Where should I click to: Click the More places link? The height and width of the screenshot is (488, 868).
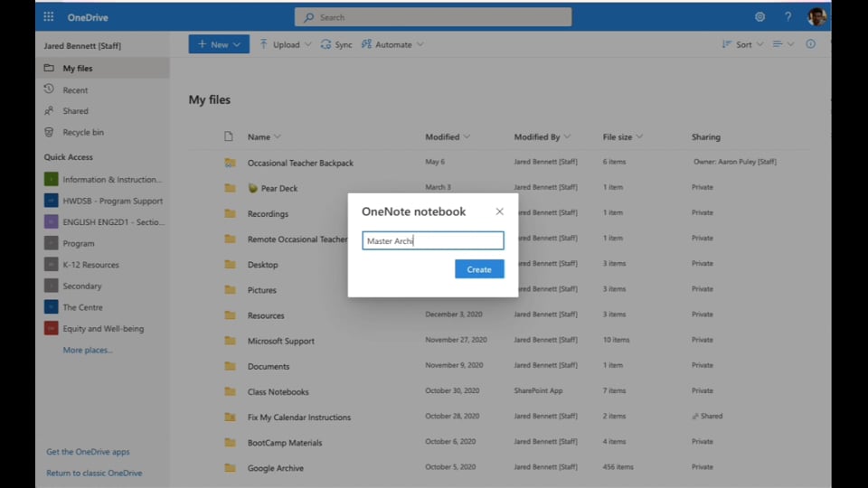click(x=88, y=350)
